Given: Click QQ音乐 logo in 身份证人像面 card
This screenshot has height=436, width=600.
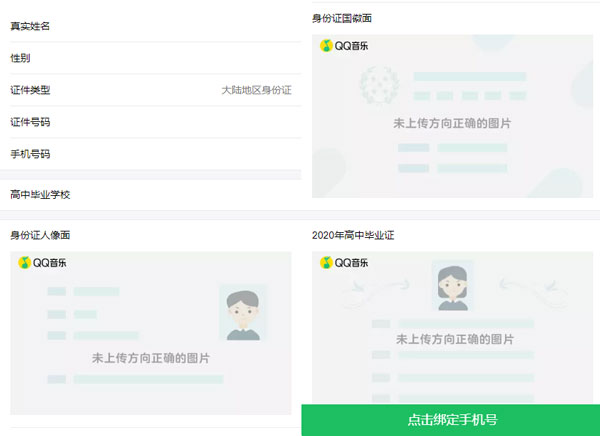Looking at the screenshot, I should coord(41,263).
